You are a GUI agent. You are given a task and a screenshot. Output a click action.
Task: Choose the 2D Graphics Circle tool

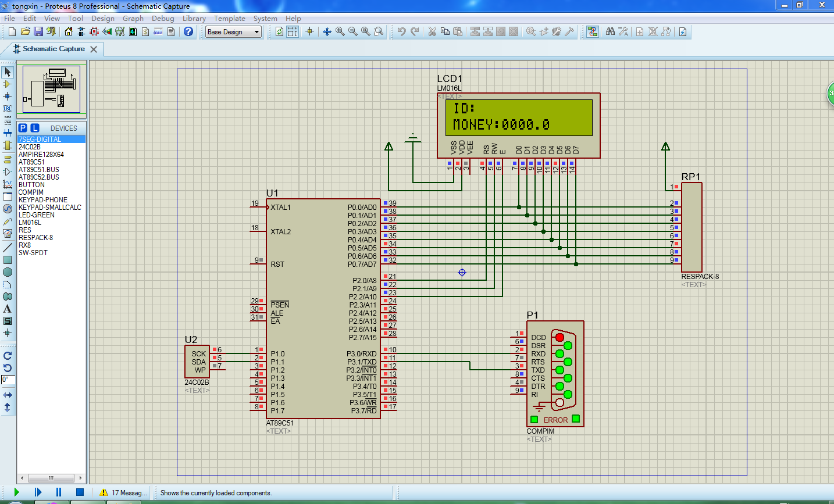coord(8,272)
